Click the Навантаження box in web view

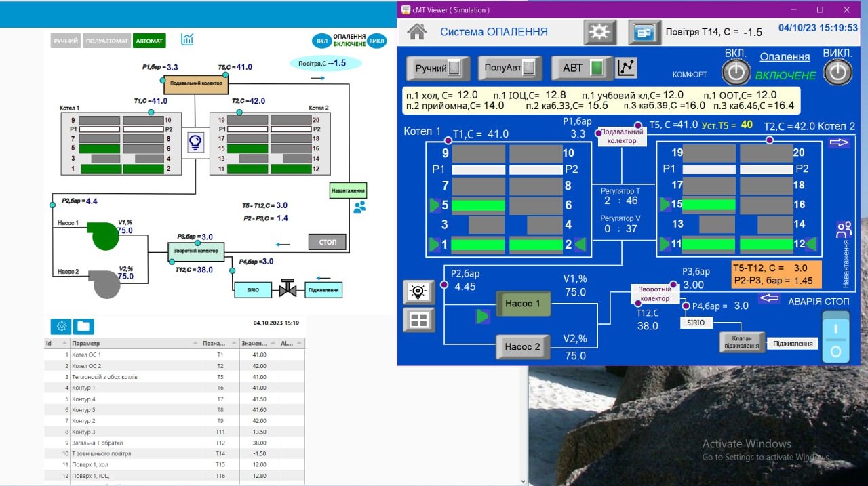pos(349,190)
